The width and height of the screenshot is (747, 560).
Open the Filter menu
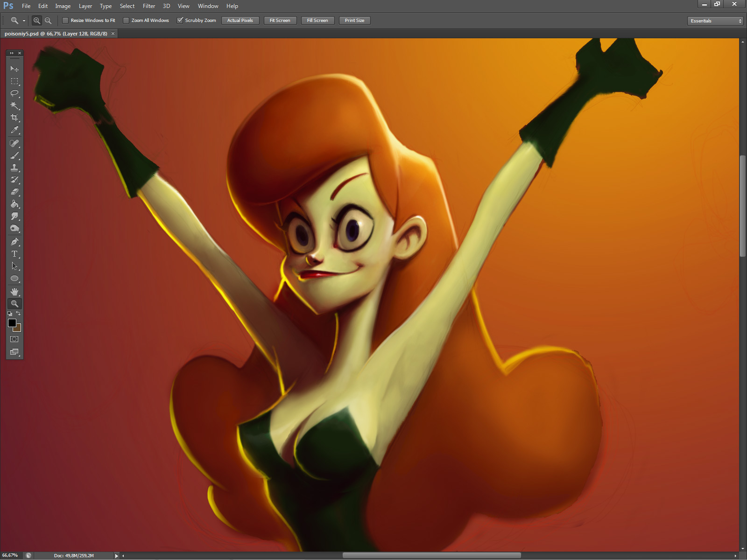point(149,6)
